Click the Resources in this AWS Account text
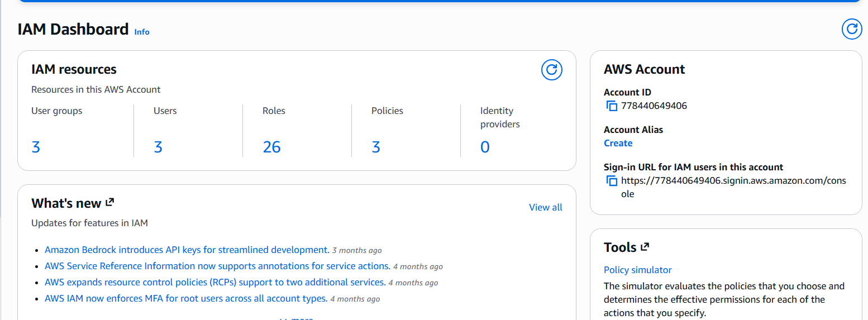The height and width of the screenshot is (320, 868). tap(96, 89)
